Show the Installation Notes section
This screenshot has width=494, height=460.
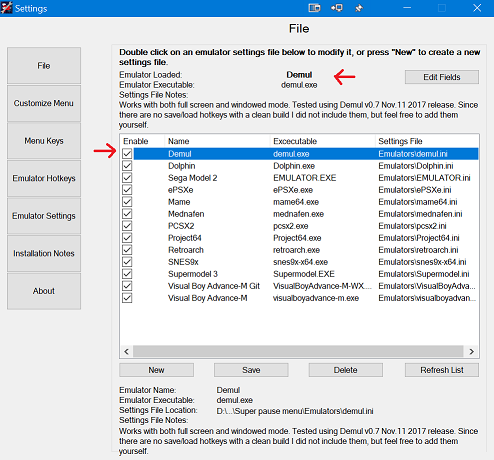44,253
